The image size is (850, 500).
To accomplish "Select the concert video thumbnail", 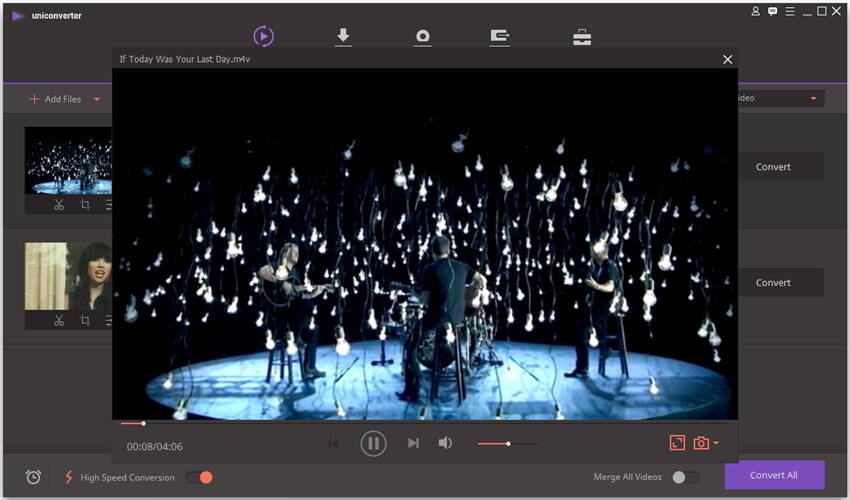I will [x=68, y=161].
